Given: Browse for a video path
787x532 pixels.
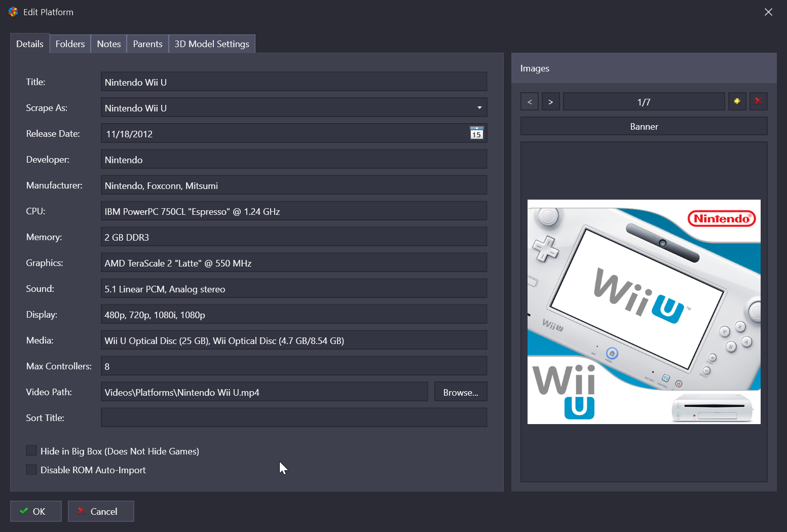Looking at the screenshot, I should (461, 392).
